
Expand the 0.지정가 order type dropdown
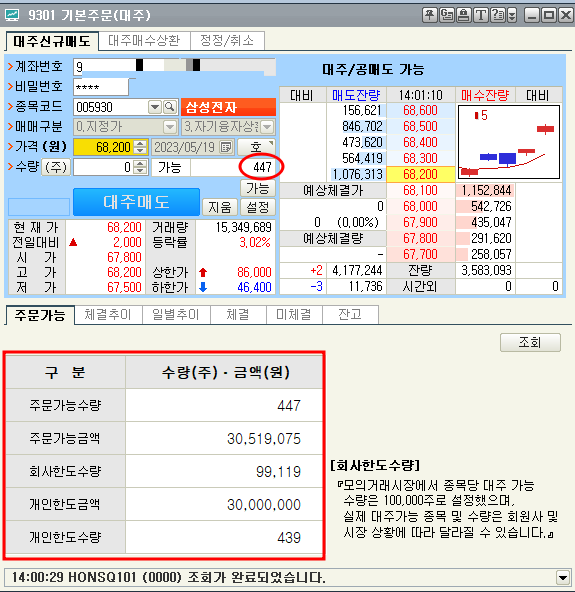pyautogui.click(x=170, y=127)
